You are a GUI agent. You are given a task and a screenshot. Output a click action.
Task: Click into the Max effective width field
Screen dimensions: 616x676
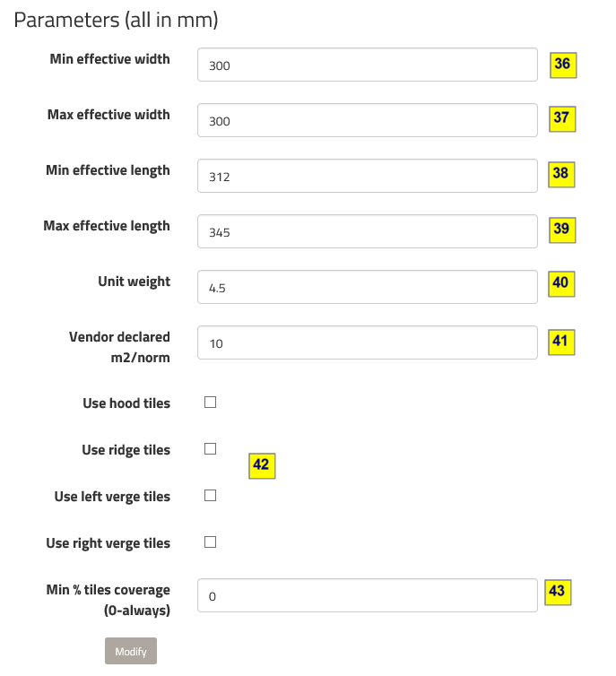tap(367, 121)
